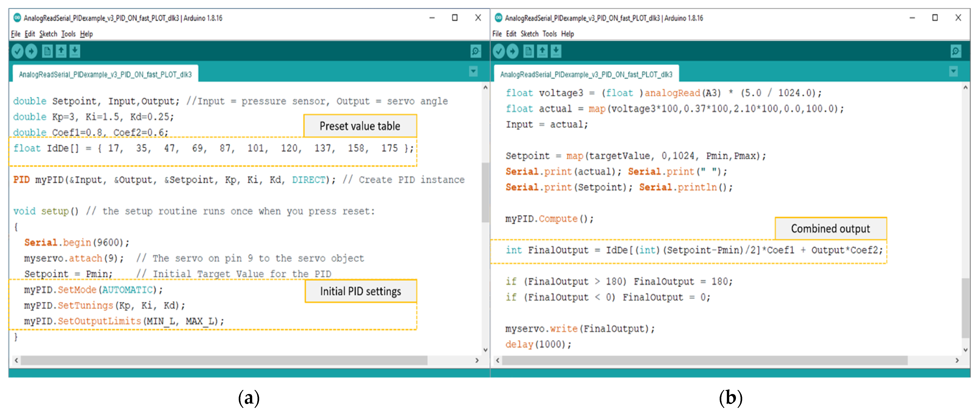The image size is (980, 414).
Task: Click Upload arrow icon in right window
Action: tap(513, 51)
